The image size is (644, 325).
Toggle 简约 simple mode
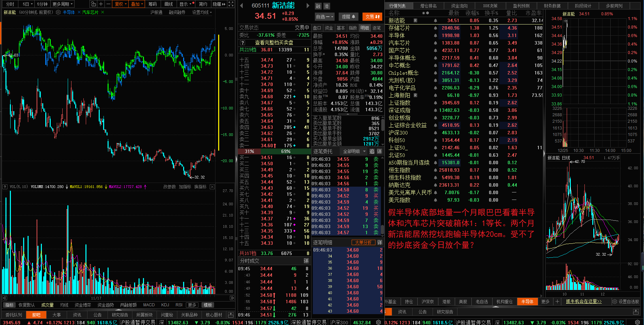(203, 4)
